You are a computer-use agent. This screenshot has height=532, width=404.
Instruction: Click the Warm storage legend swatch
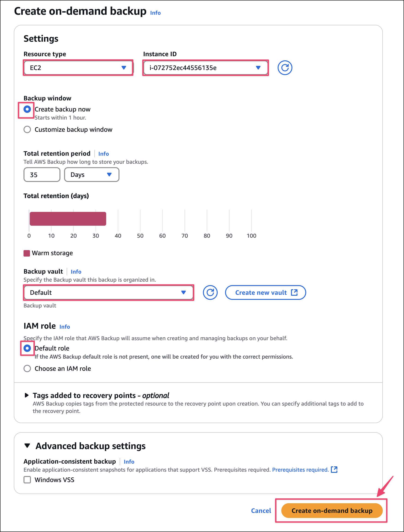(x=27, y=253)
